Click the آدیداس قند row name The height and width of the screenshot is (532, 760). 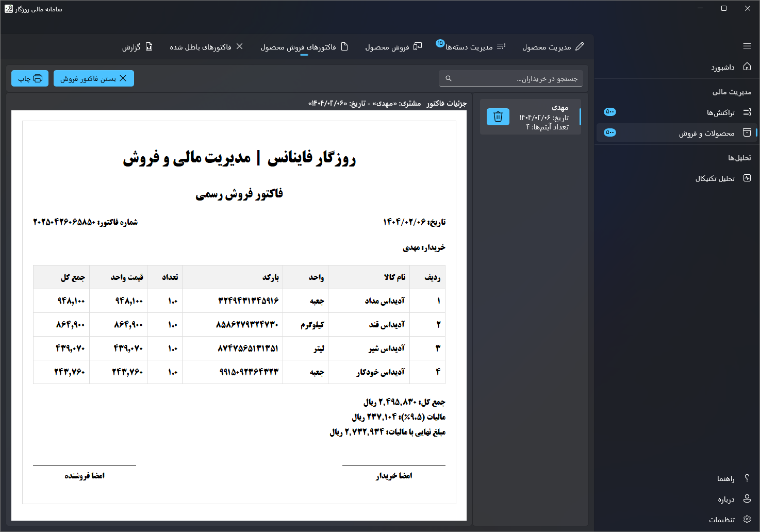coord(387,325)
